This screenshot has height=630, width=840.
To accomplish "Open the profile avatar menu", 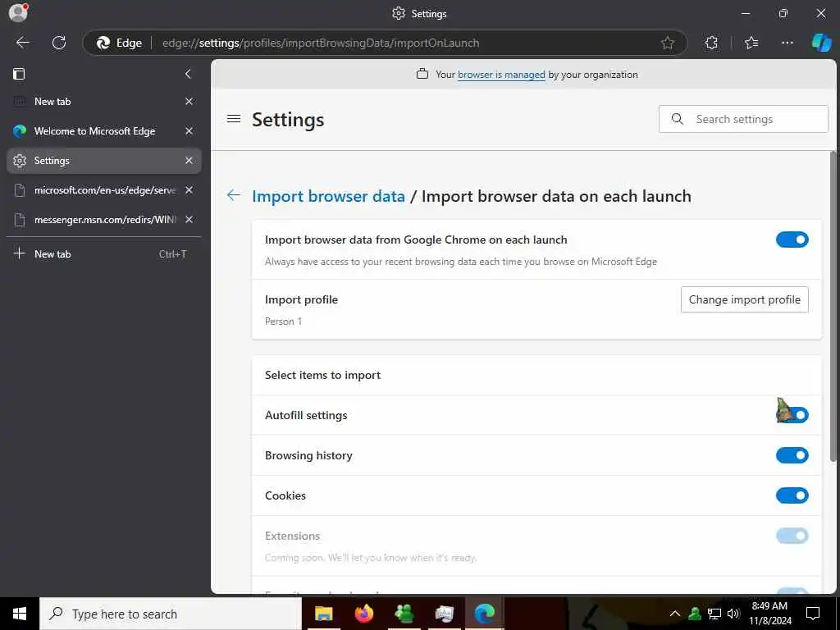I will click(18, 12).
